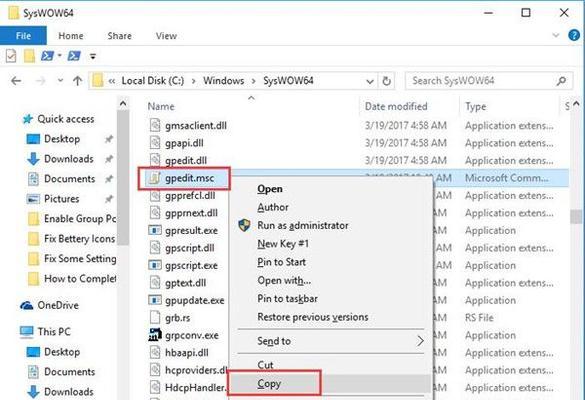Open the File tab
Image resolution: width=585 pixels, height=400 pixels.
pos(23,36)
